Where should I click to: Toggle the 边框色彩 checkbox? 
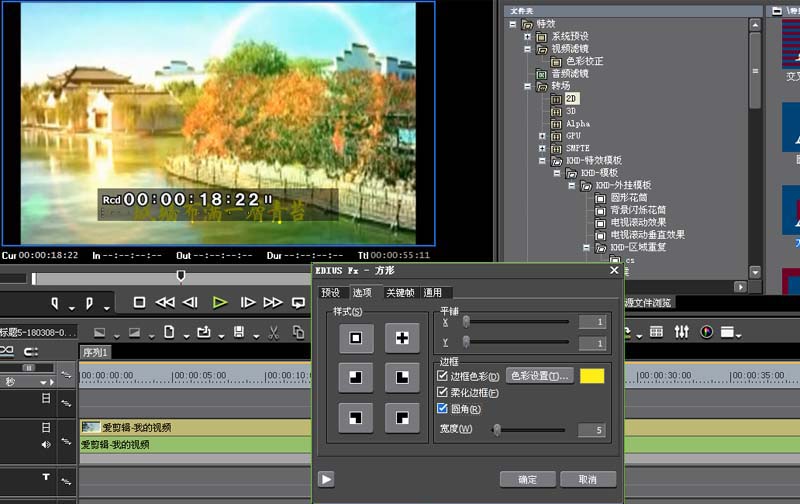click(442, 376)
